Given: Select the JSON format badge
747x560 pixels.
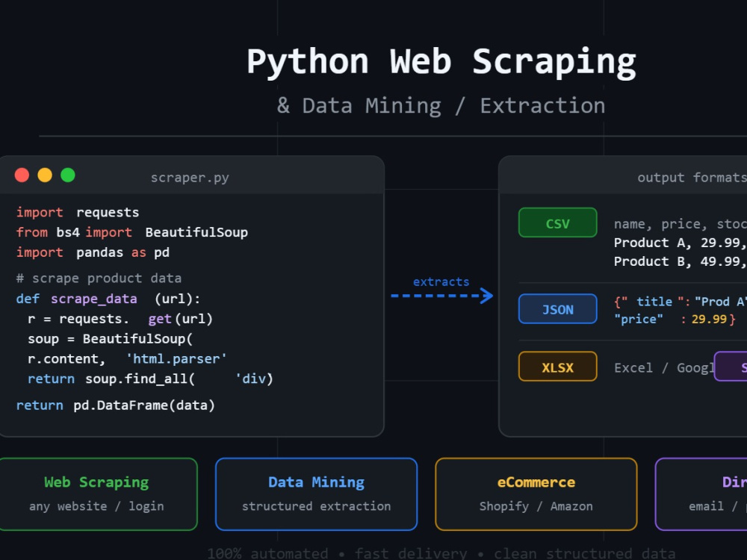Looking at the screenshot, I should [557, 309].
